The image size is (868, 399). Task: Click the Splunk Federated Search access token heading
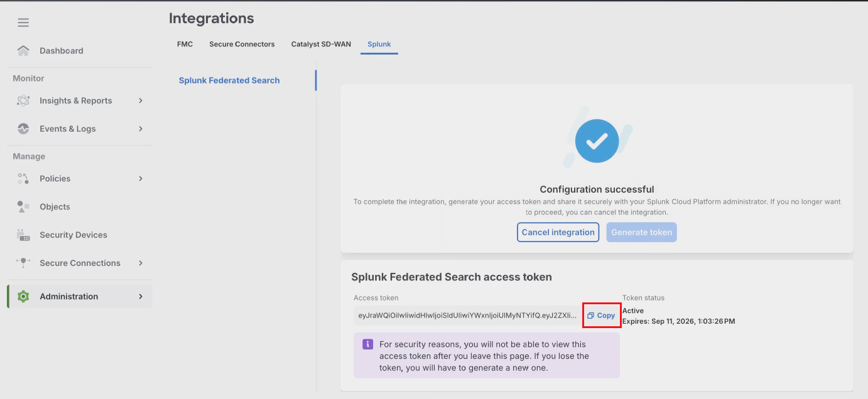(x=452, y=277)
